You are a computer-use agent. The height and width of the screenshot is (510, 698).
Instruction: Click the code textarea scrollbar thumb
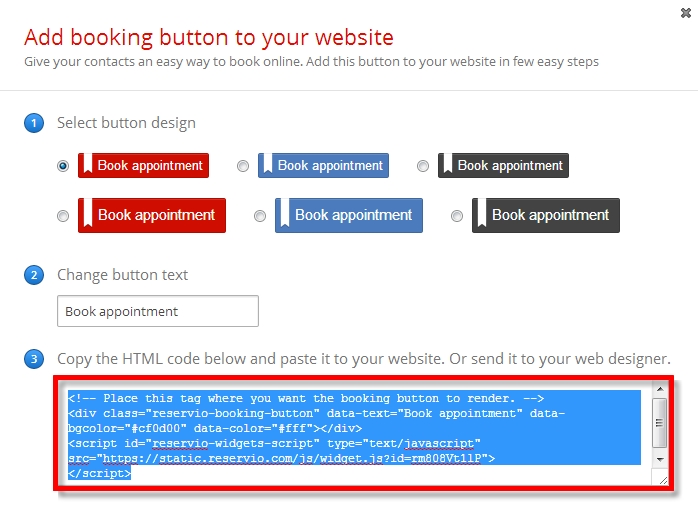(x=659, y=423)
